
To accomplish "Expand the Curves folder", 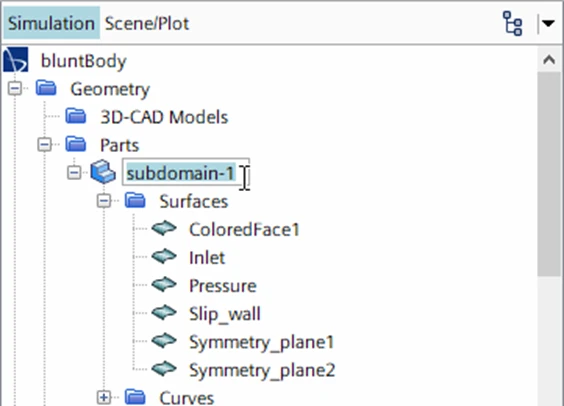I will [x=104, y=397].
